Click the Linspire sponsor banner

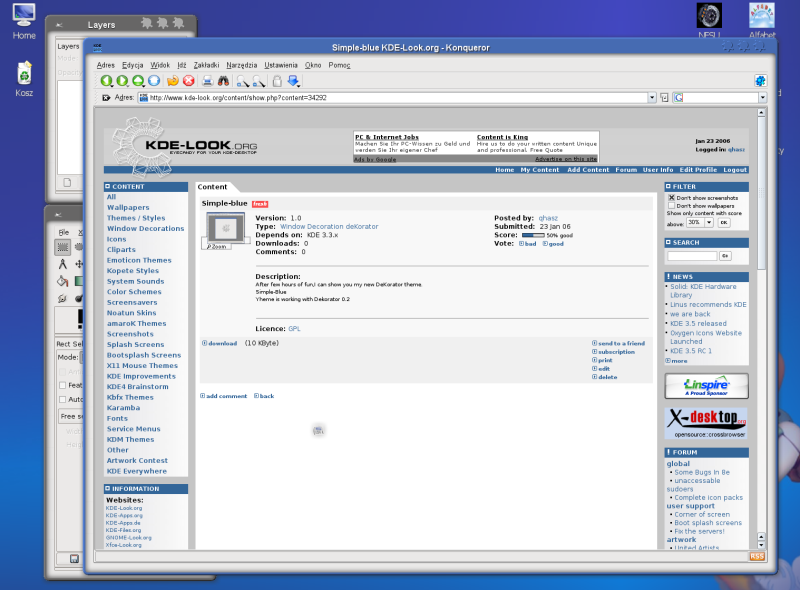click(x=707, y=386)
